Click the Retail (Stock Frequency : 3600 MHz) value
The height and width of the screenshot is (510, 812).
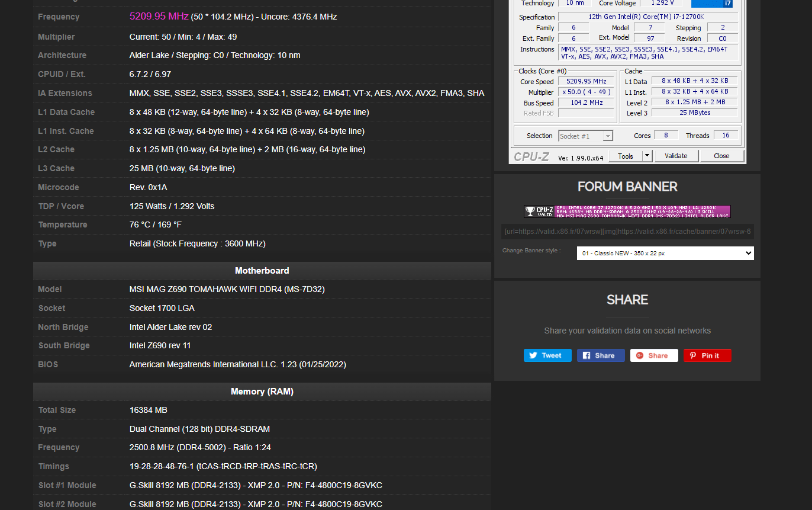(x=198, y=243)
